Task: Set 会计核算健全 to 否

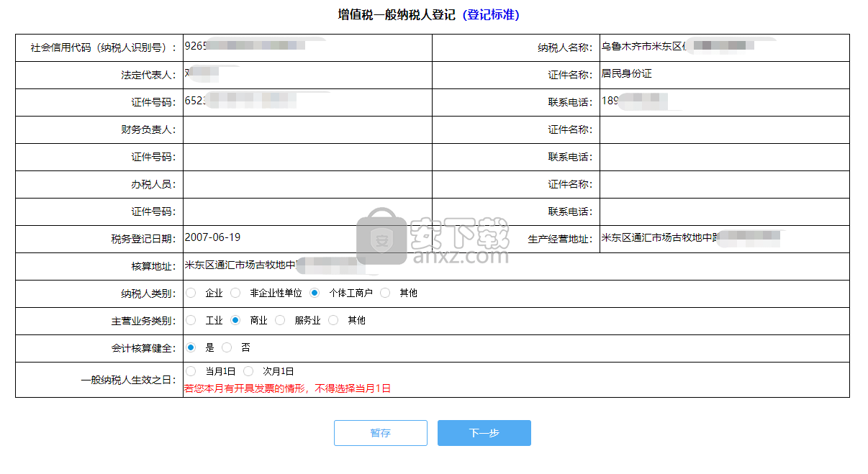Action: click(x=227, y=347)
